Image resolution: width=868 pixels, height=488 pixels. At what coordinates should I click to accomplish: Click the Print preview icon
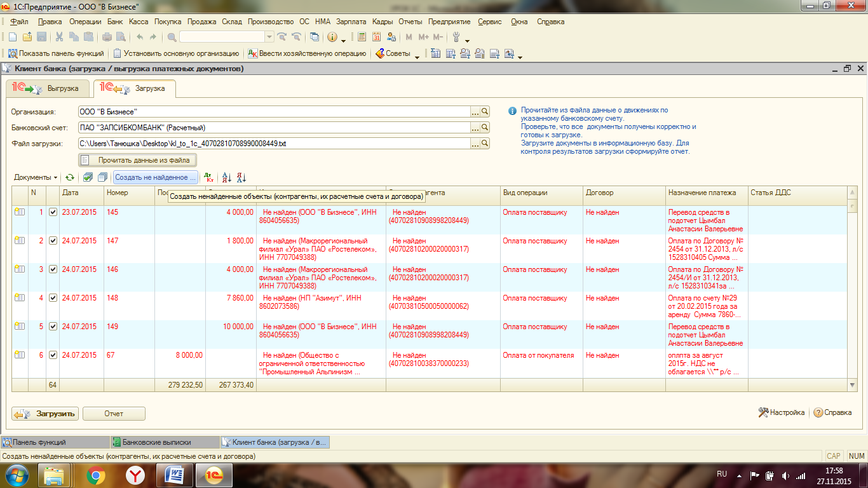point(120,37)
